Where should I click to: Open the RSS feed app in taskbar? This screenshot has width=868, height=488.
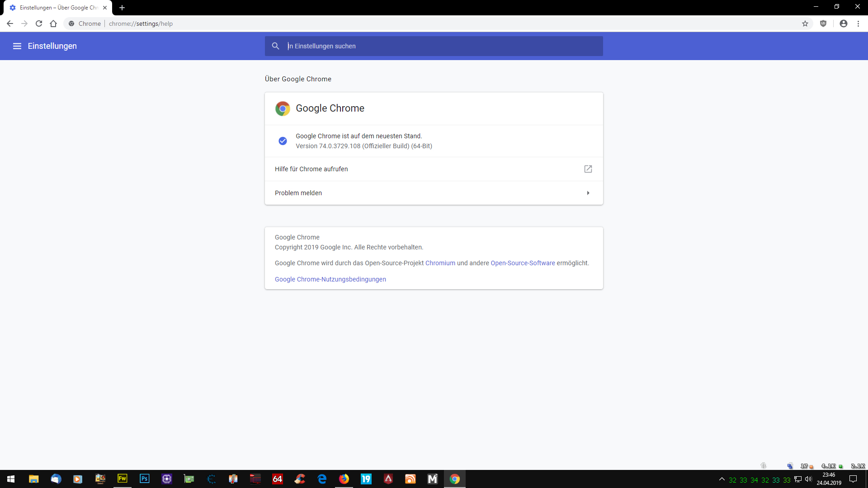[x=410, y=479]
